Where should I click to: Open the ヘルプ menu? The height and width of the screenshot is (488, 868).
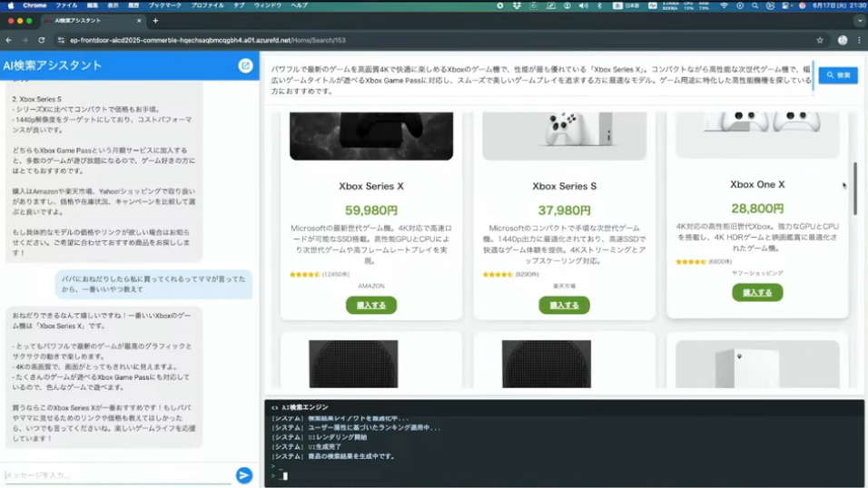[x=300, y=5]
